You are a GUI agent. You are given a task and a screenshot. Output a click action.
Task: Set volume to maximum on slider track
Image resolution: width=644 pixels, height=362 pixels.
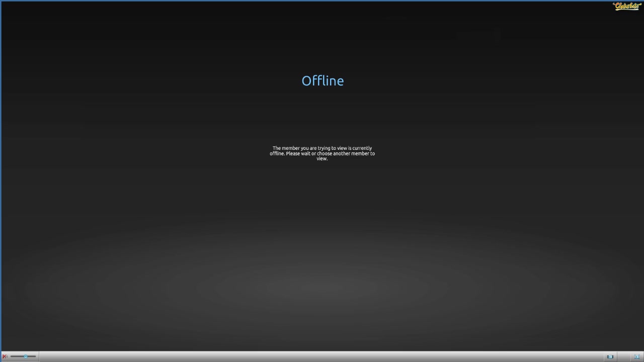35,356
